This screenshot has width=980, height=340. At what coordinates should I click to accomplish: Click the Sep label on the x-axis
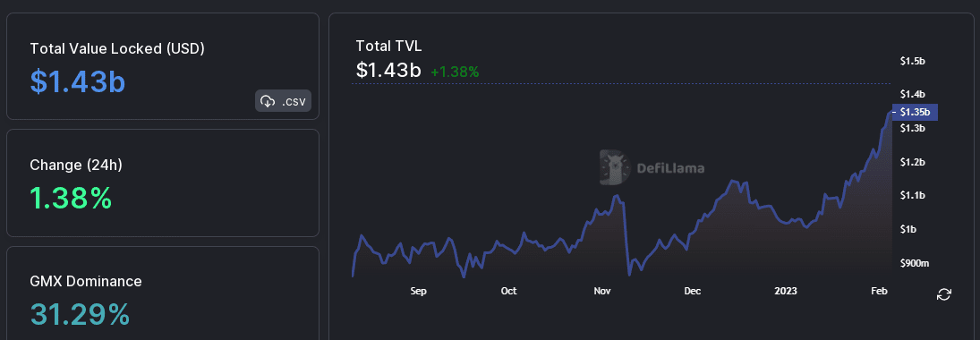[418, 292]
